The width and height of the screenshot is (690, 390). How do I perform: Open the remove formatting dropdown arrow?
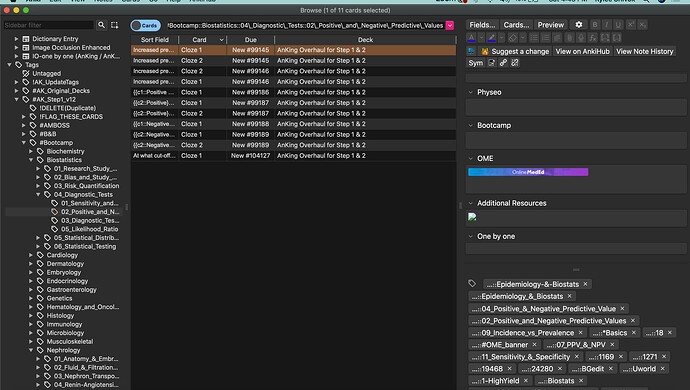[x=523, y=38]
